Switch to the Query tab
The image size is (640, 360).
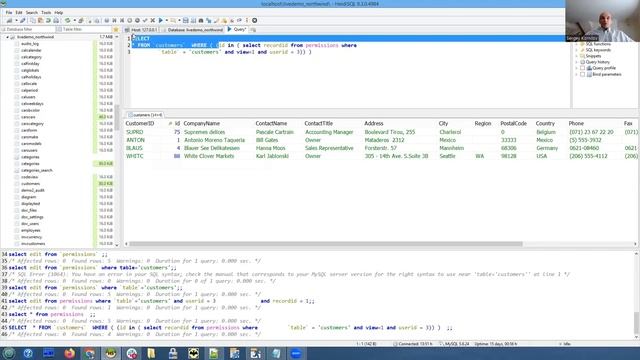tap(237, 29)
